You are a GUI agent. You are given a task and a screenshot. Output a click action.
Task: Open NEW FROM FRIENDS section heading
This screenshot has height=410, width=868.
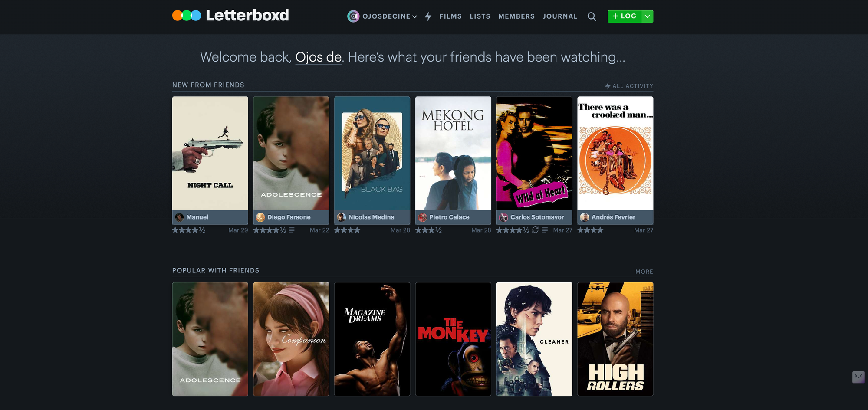[208, 85]
